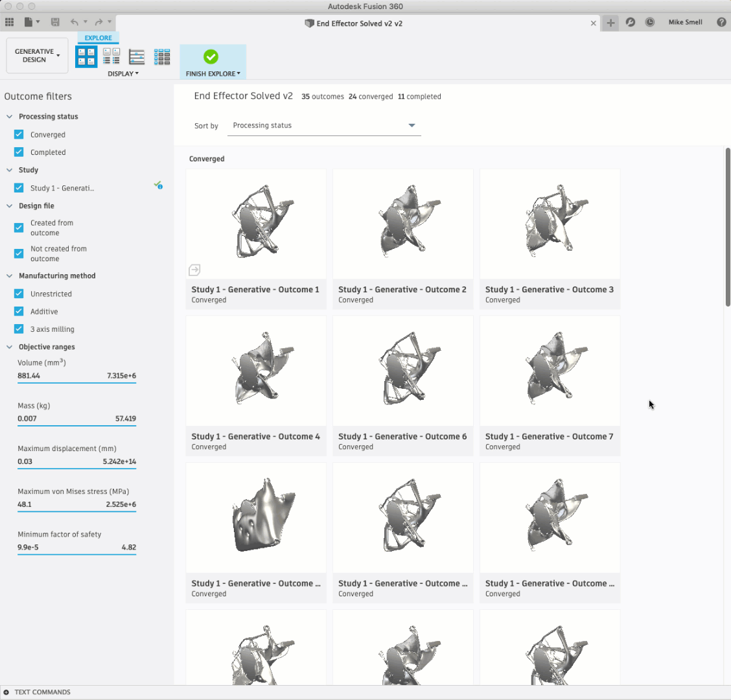Viewport: 731px width, 700px height.
Task: Open the Sort by Processing status dropdown
Action: pyautogui.click(x=324, y=126)
